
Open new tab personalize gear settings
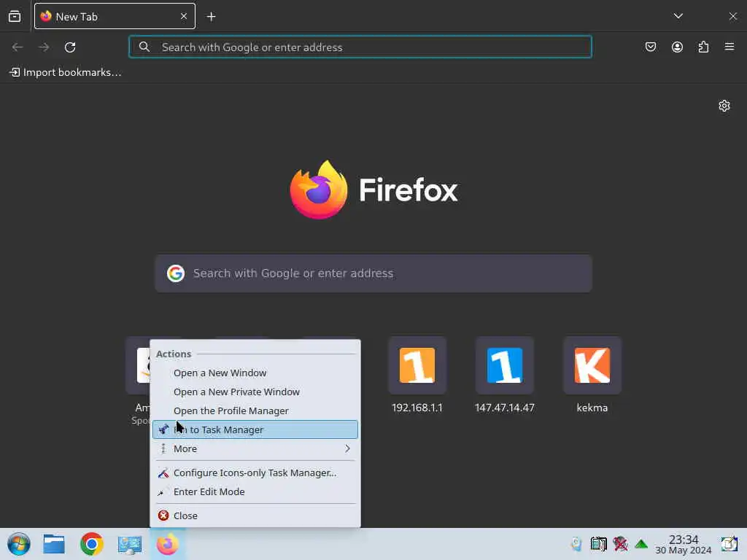point(724,106)
